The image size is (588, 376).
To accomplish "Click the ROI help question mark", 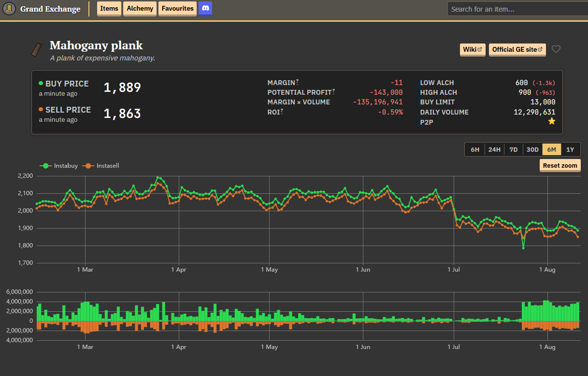I will pos(282,111).
